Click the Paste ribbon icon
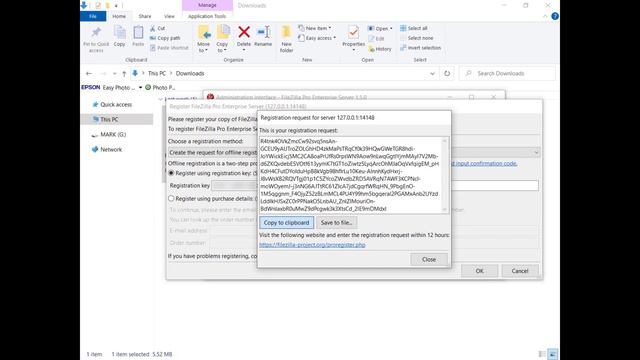The image size is (640, 360). coord(138,37)
